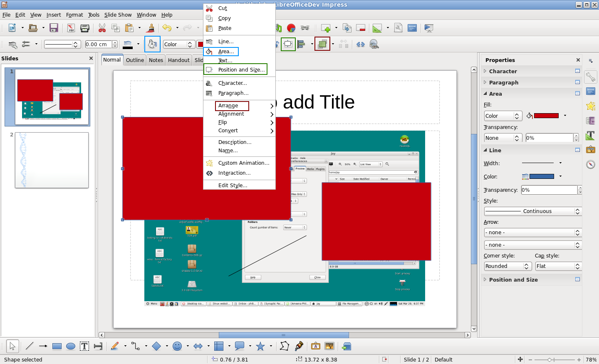The height and width of the screenshot is (364, 599).
Task: Click the Clone Formatting paintbrush
Action: tap(151, 28)
